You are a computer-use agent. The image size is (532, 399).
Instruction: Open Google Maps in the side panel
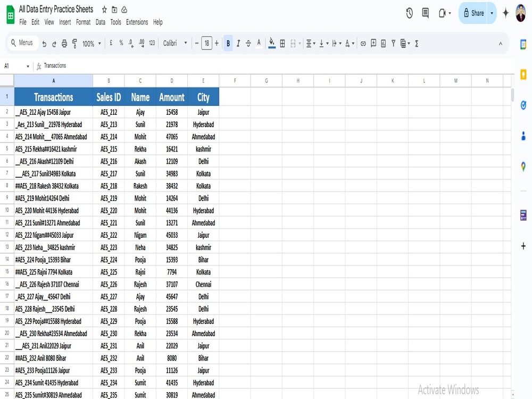tap(523, 167)
